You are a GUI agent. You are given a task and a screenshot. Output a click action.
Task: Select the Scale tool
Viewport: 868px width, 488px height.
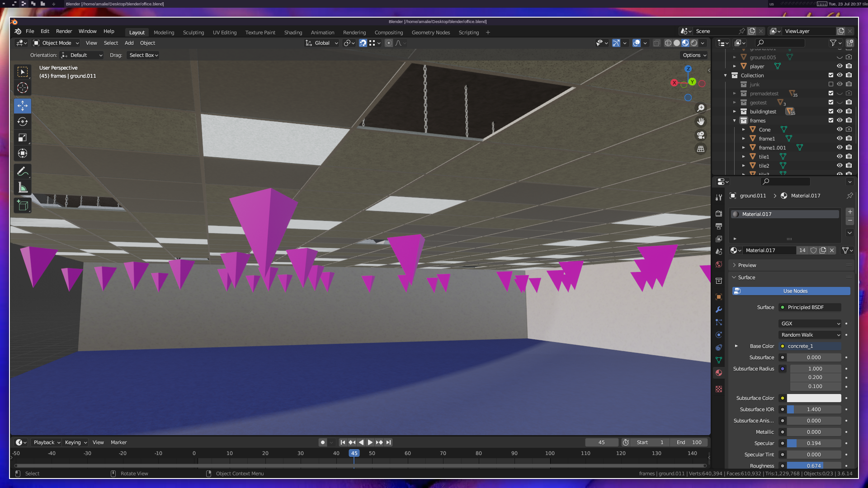(23, 138)
